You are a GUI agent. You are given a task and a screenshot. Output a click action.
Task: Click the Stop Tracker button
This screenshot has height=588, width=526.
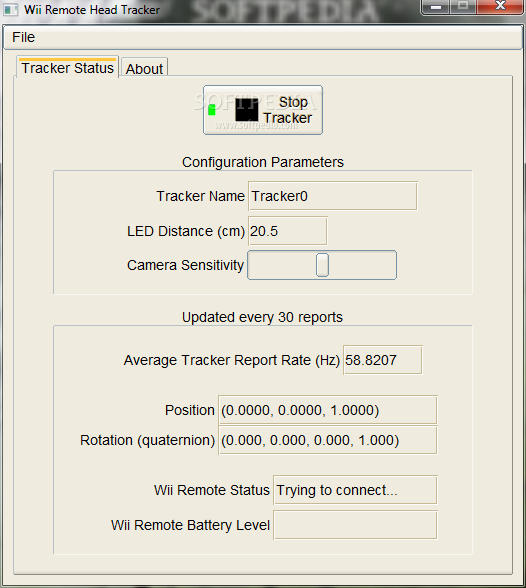coord(263,110)
